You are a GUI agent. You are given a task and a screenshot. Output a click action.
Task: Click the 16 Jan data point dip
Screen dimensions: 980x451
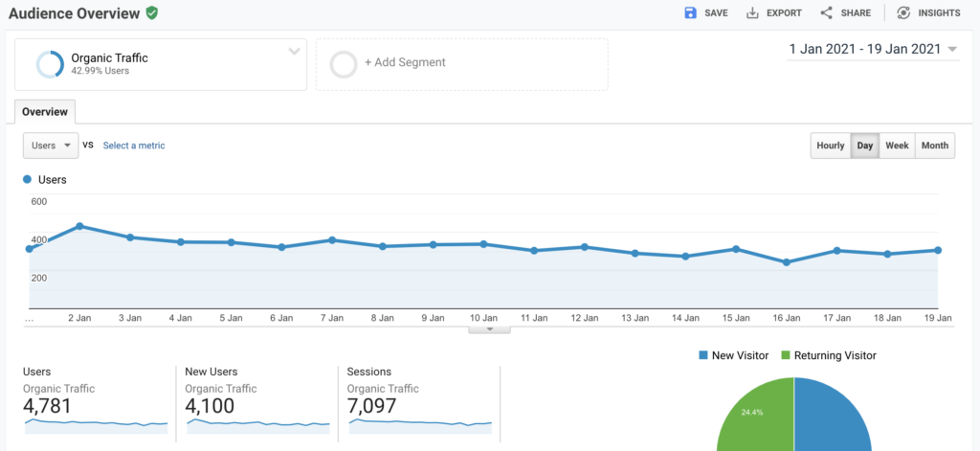coord(787,262)
